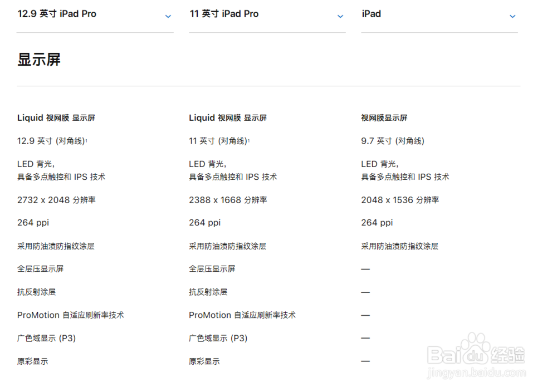
Task: Click 采用防油渍防指纹涂层 in the iPad column
Action: click(x=399, y=246)
